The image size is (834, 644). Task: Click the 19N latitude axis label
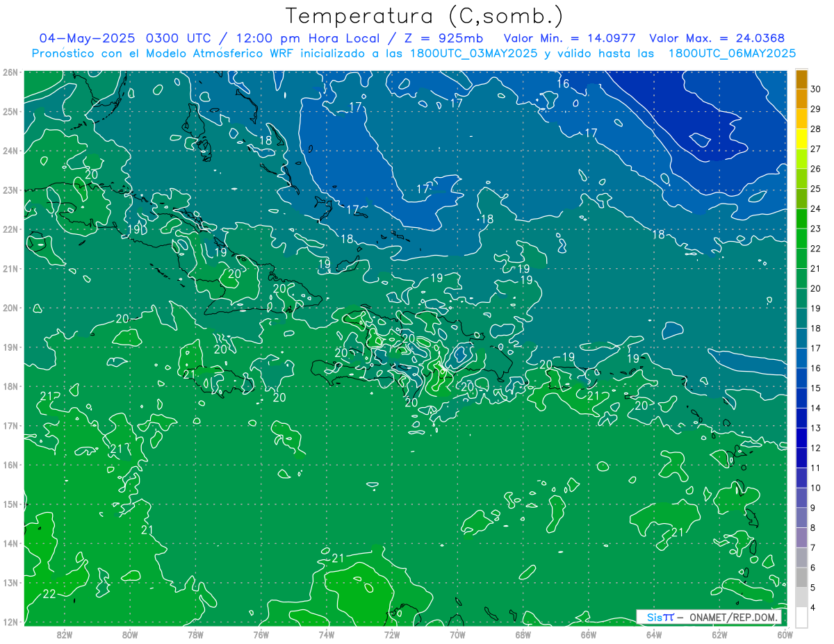tap(10, 347)
